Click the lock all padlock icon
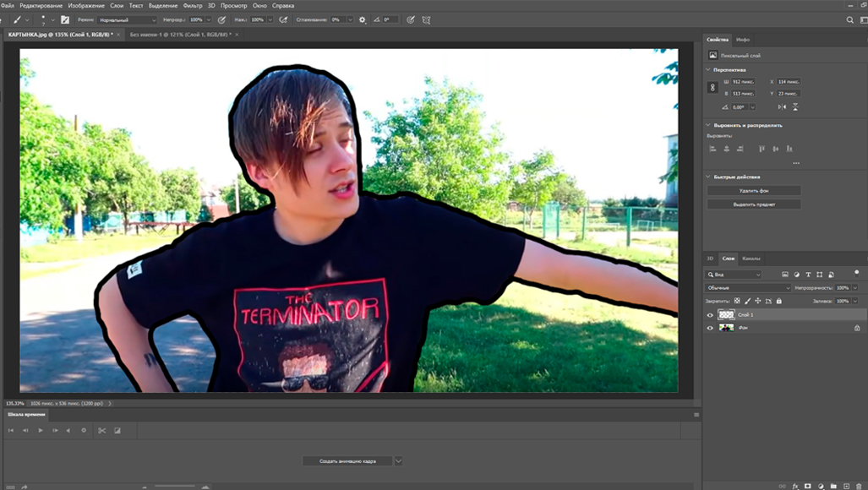Viewport: 868px width, 490px height. [778, 301]
